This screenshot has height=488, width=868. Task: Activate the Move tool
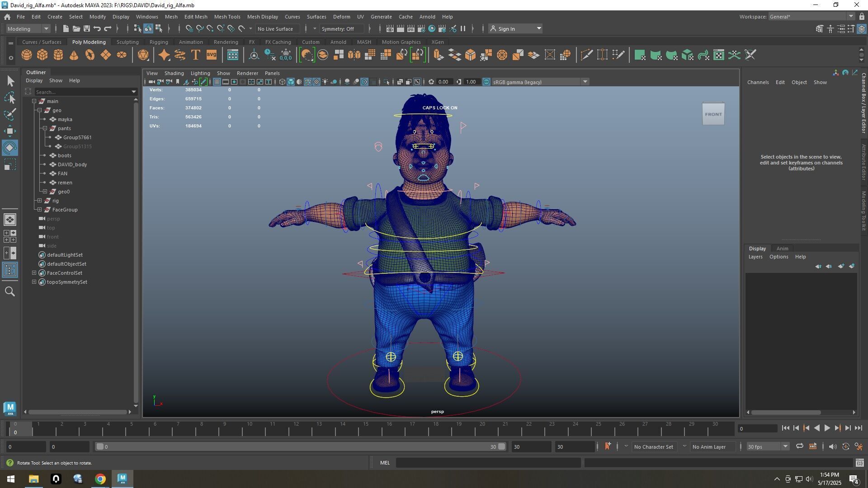coord(10,131)
